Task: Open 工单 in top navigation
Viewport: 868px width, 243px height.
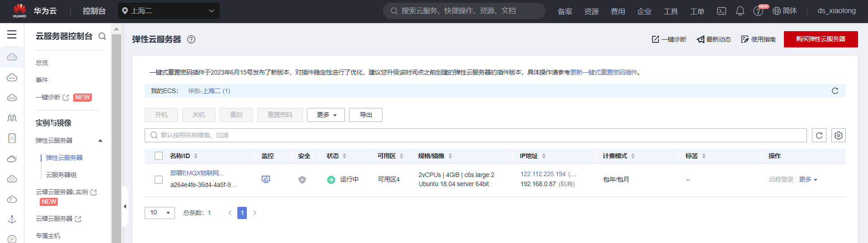Action: [x=697, y=11]
